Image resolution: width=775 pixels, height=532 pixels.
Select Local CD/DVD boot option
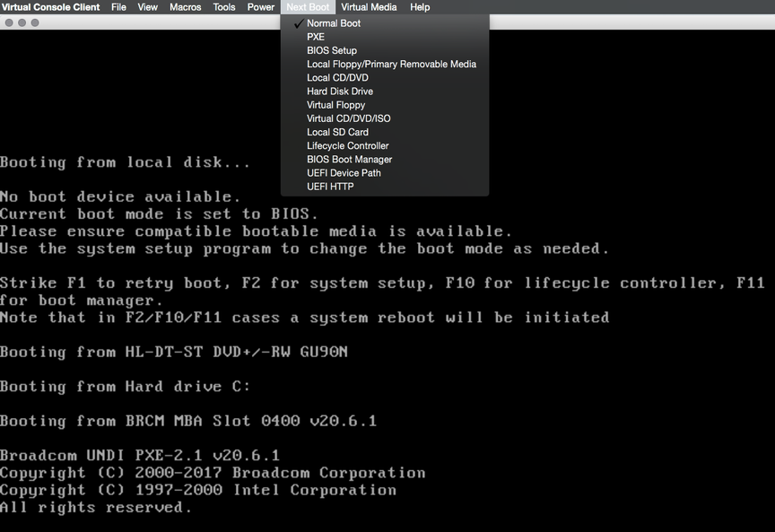[385, 78]
